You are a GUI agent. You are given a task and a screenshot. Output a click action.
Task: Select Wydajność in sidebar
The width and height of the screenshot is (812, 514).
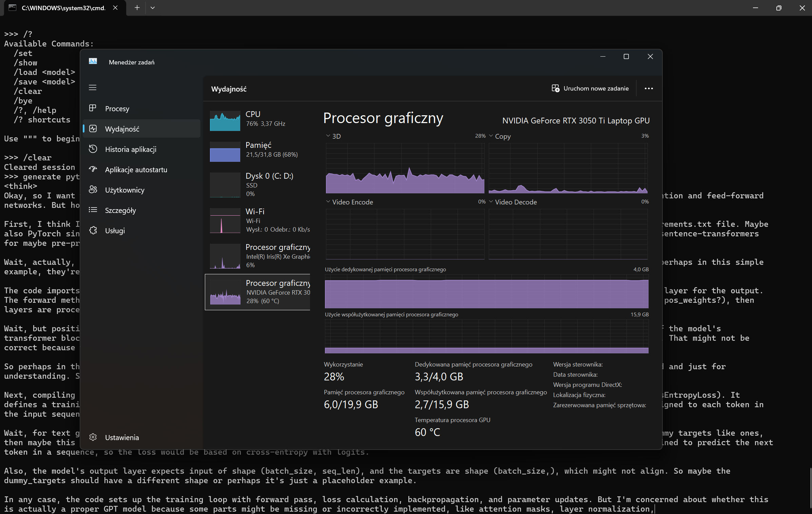pyautogui.click(x=141, y=129)
